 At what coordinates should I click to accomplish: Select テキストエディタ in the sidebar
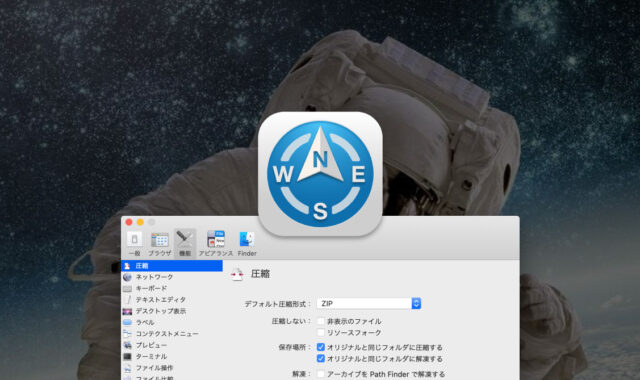point(172,300)
